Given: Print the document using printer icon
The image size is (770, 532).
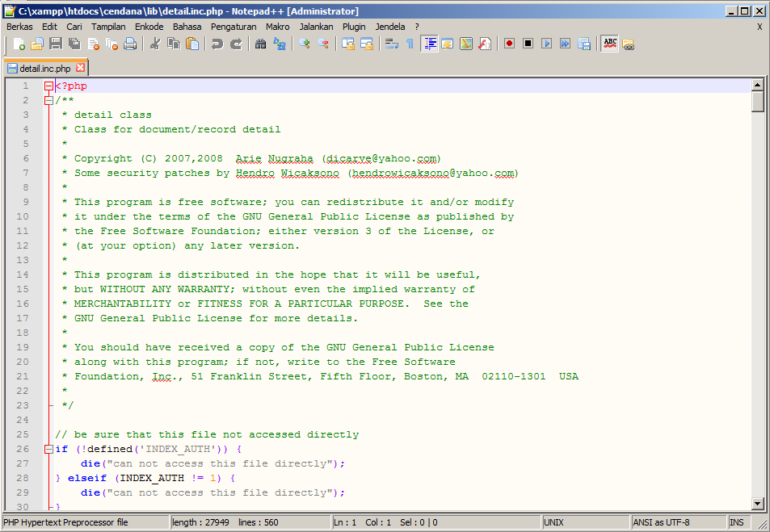Looking at the screenshot, I should [130, 44].
